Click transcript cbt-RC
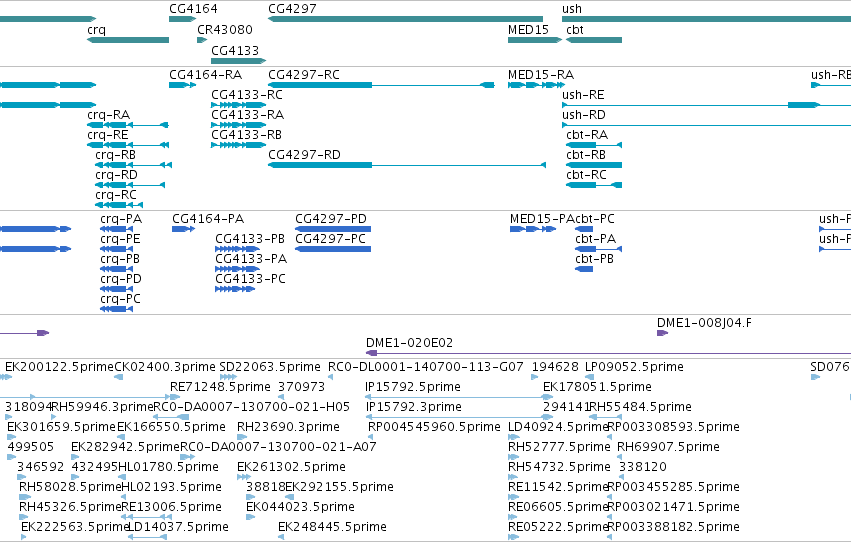851x542 pixels. pos(586,175)
